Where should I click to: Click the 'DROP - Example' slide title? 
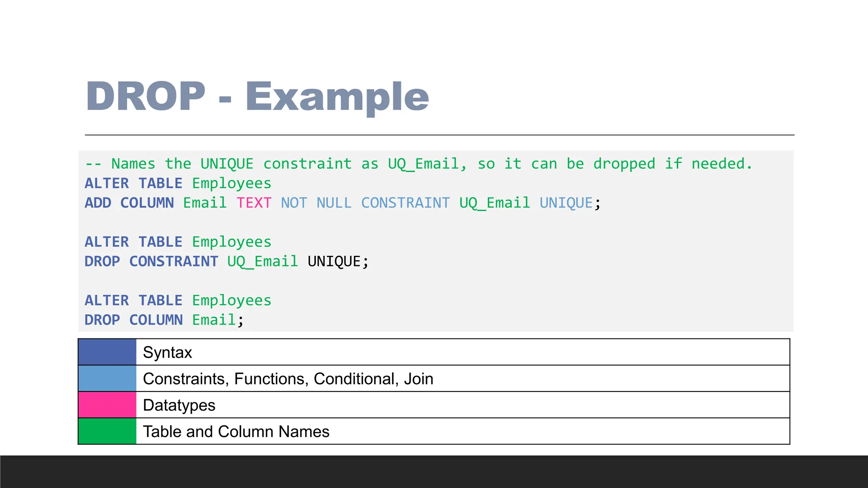click(x=257, y=97)
